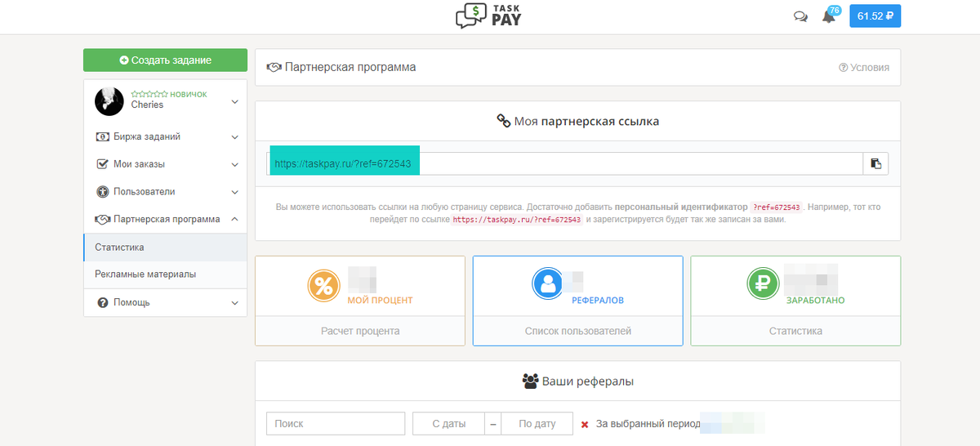Click the РЕФЕРАЛОВ label
This screenshot has width=980, height=446.
[x=598, y=300]
